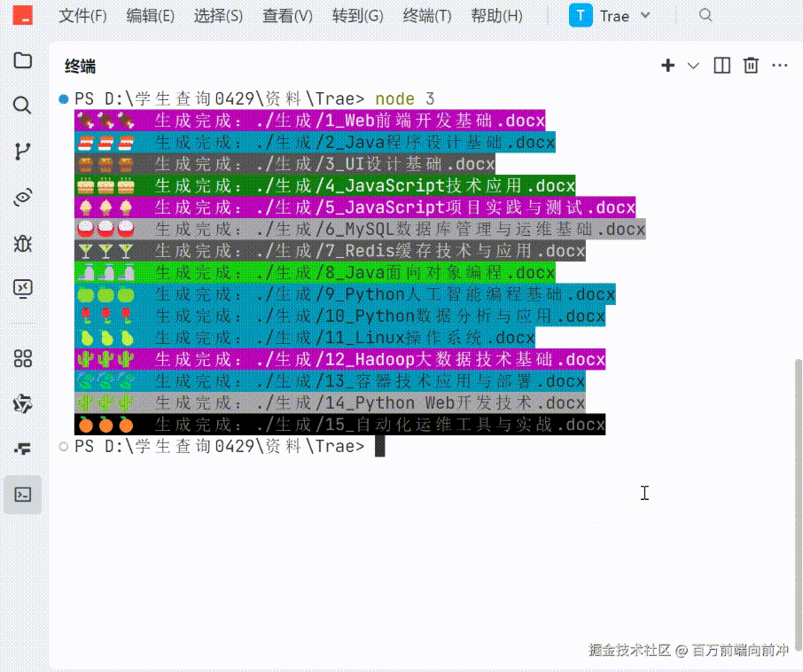Click the terminal prompt cursor input
This screenshot has width=803, height=672.
379,446
